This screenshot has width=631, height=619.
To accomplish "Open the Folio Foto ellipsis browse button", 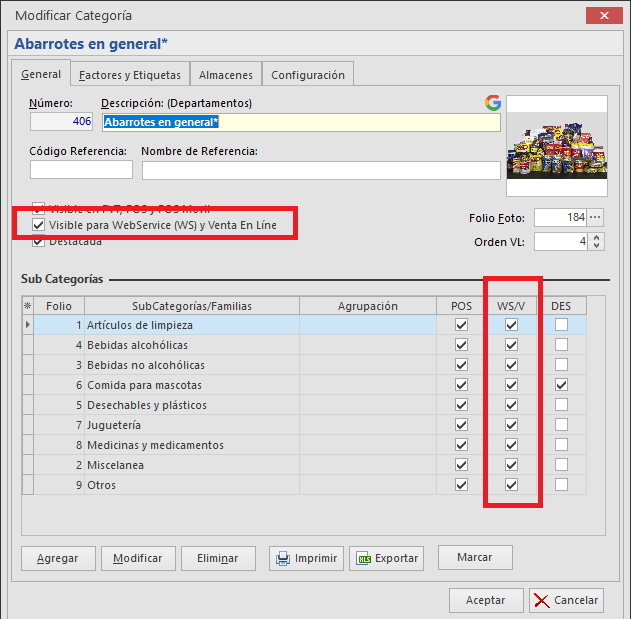I will 596,217.
